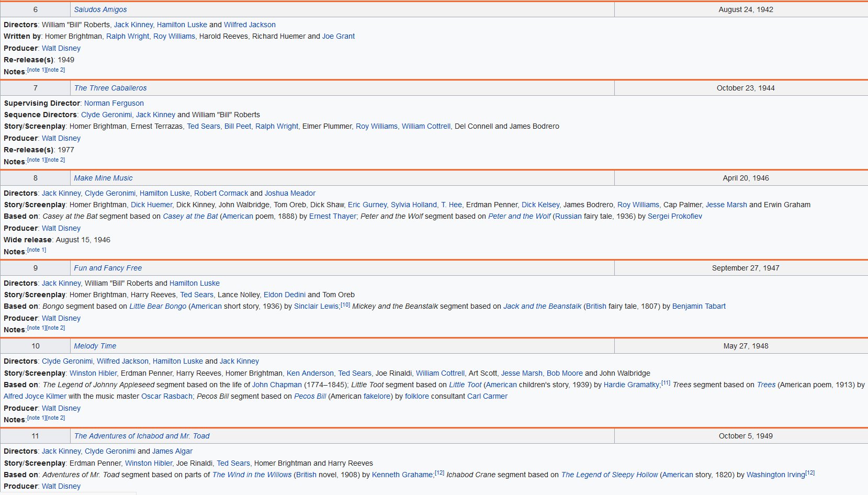Viewport: 868px width, 495px height.
Task: Select the release date October 23, 1944
Action: click(x=746, y=88)
